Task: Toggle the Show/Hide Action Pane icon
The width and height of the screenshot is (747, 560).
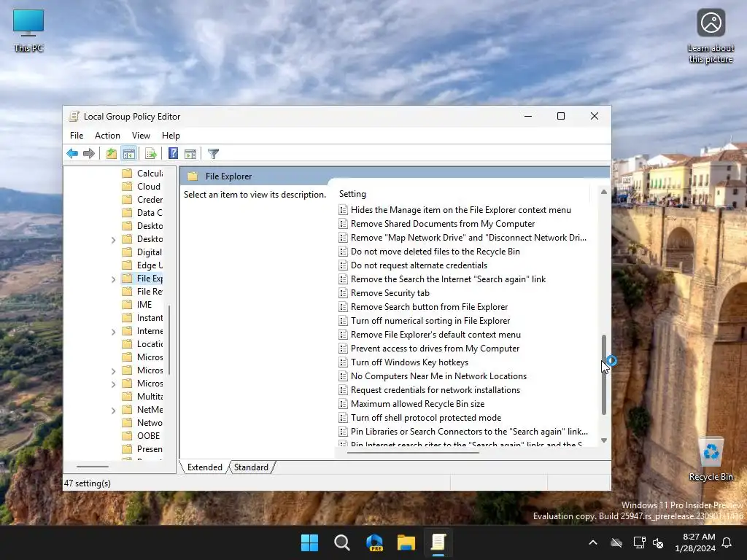Action: pyautogui.click(x=190, y=153)
